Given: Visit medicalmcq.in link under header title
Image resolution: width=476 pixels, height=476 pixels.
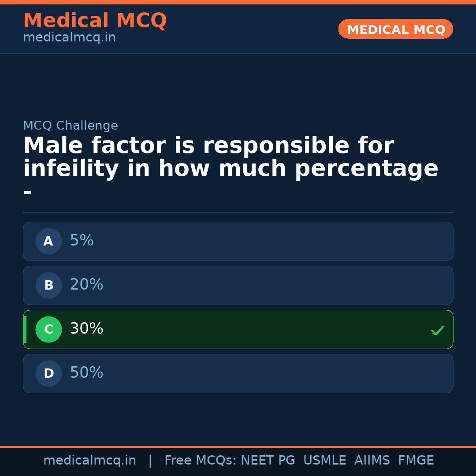Looking at the screenshot, I should tap(69, 37).
